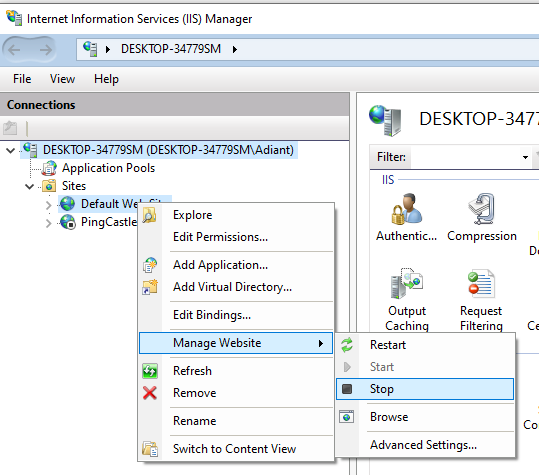Screen dimensions: 539x475
Task: Open the Filter dropdown arrow
Action: pos(525,157)
